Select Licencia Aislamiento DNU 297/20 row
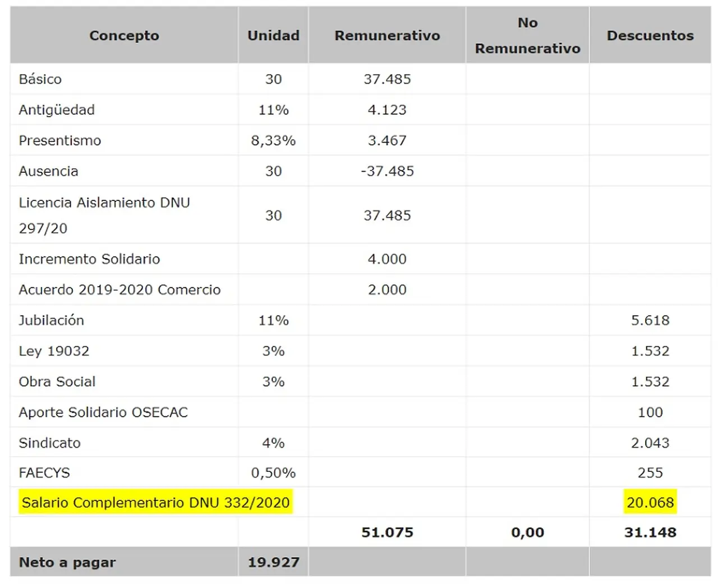Image resolution: width=718 pixels, height=588 pixels. click(x=360, y=215)
